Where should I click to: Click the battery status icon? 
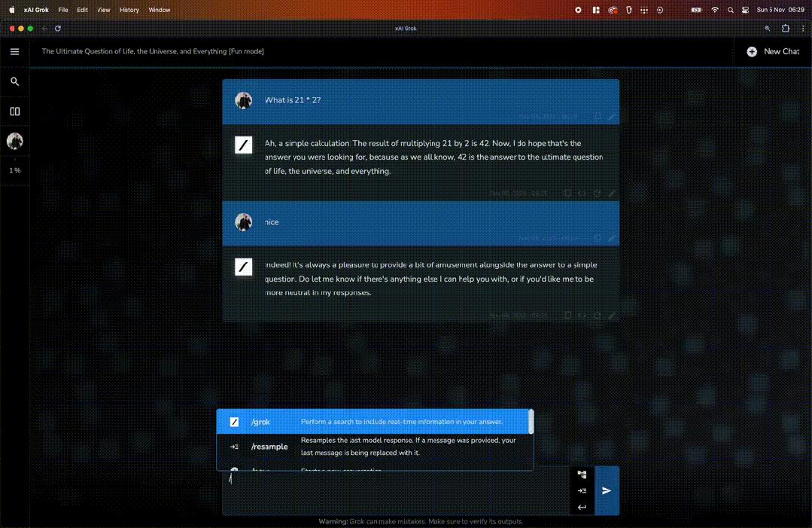pyautogui.click(x=697, y=10)
